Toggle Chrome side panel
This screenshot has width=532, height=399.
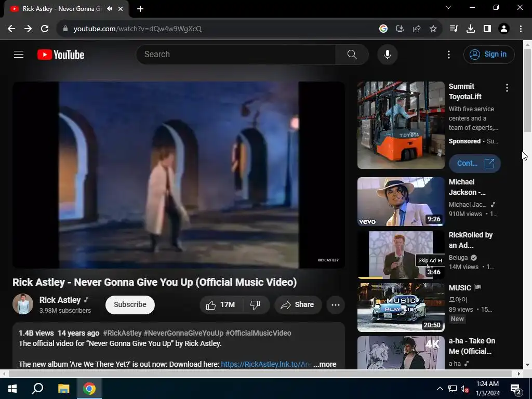[x=487, y=29]
